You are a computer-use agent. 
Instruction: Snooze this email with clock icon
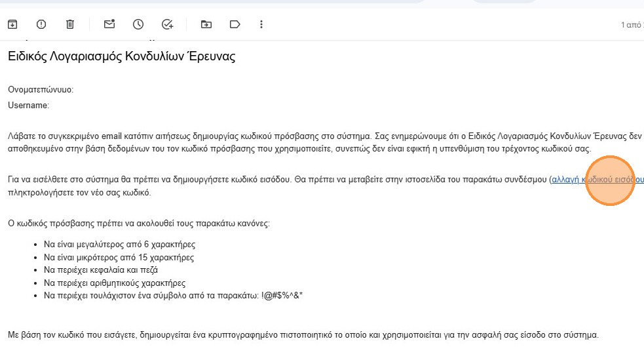click(x=138, y=24)
